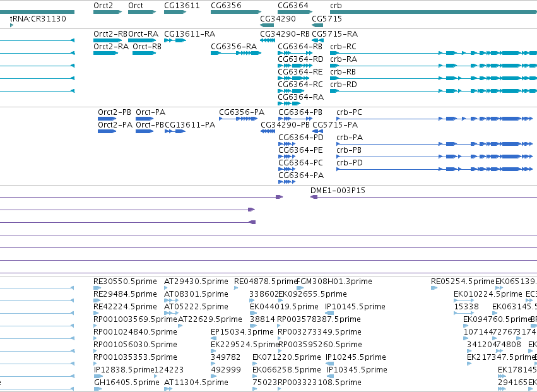Click the CG6364-PC protein feature

click(x=286, y=169)
